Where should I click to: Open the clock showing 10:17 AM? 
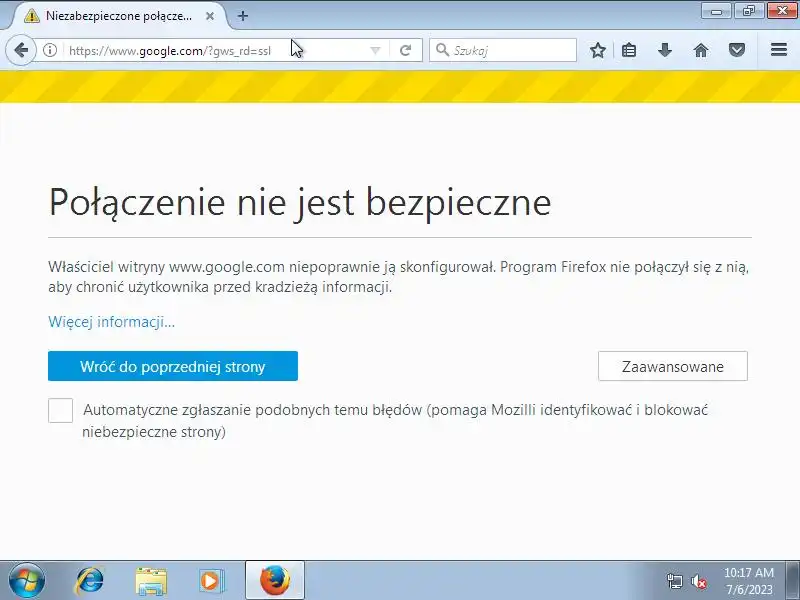pos(748,581)
